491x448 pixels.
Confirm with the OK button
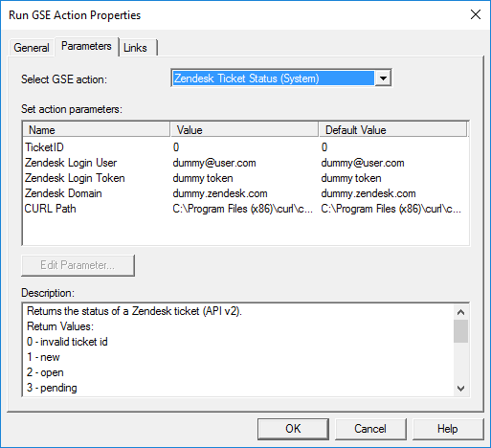click(x=293, y=429)
